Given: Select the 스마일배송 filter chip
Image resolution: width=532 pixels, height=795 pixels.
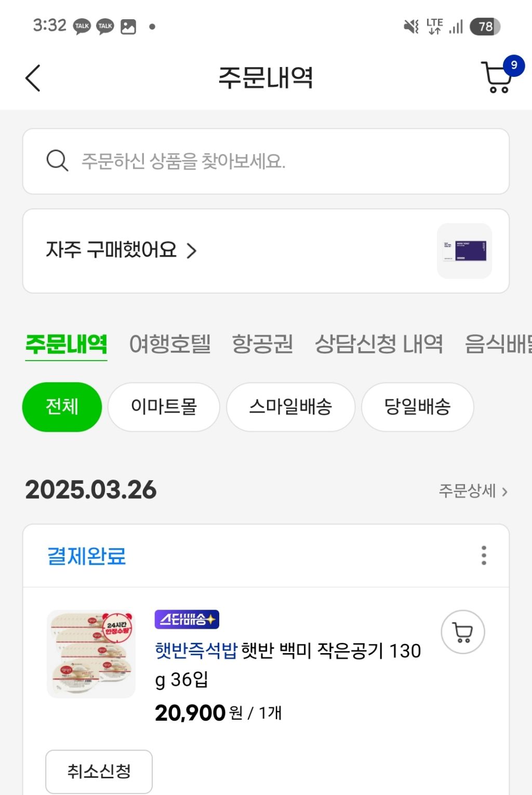Looking at the screenshot, I should point(290,407).
